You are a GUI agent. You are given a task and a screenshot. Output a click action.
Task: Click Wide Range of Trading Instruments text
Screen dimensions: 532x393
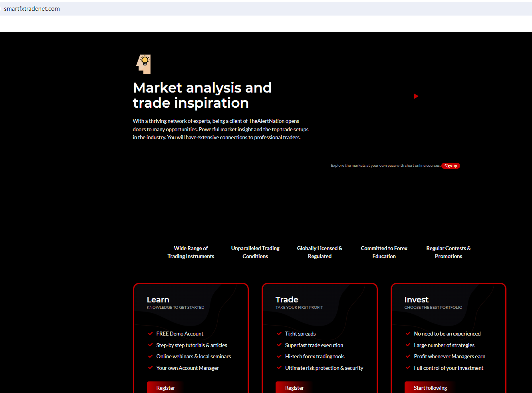(191, 252)
